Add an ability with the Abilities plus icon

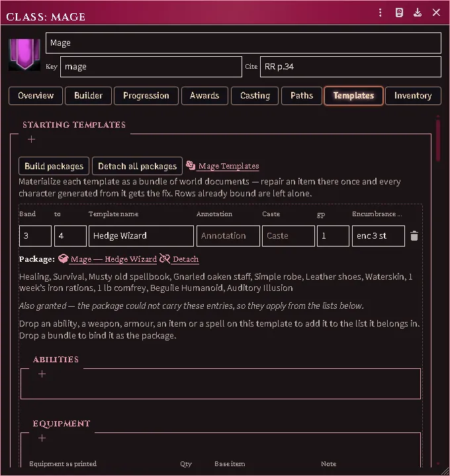pos(42,374)
